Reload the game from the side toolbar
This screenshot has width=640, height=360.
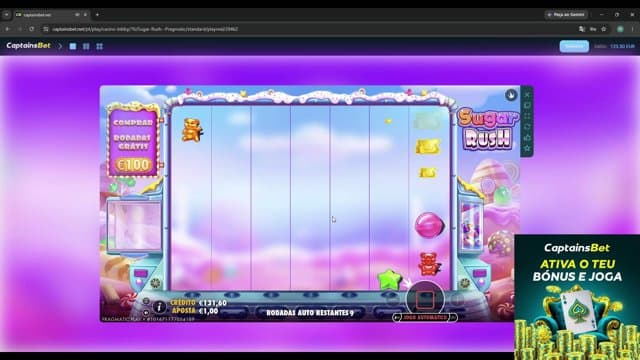[527, 127]
